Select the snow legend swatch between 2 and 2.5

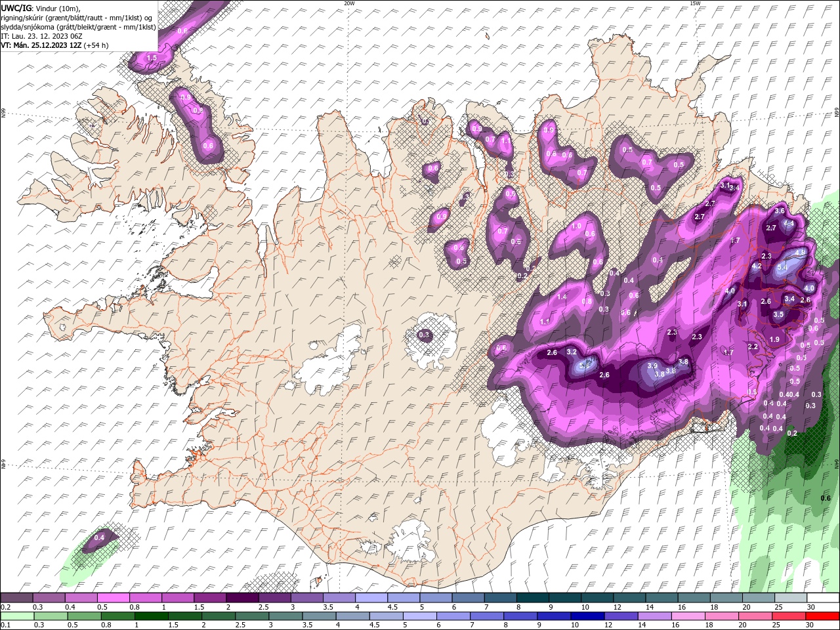coord(242,598)
